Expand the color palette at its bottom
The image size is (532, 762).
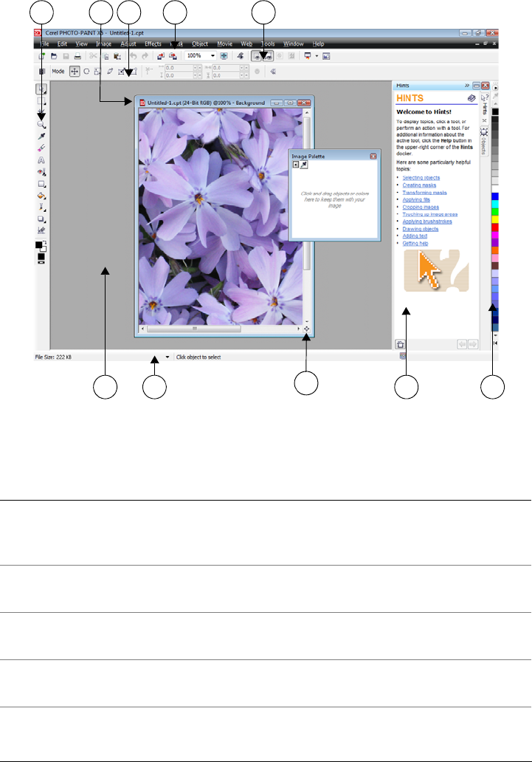pos(496,343)
